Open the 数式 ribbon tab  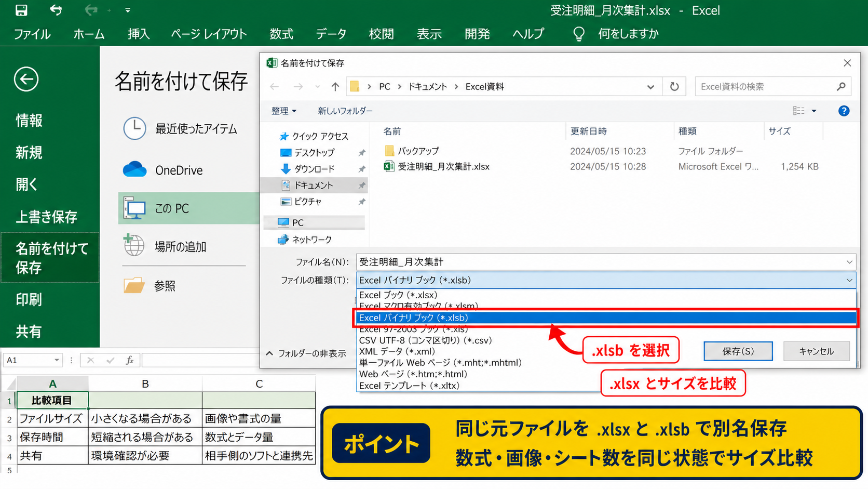click(x=281, y=34)
